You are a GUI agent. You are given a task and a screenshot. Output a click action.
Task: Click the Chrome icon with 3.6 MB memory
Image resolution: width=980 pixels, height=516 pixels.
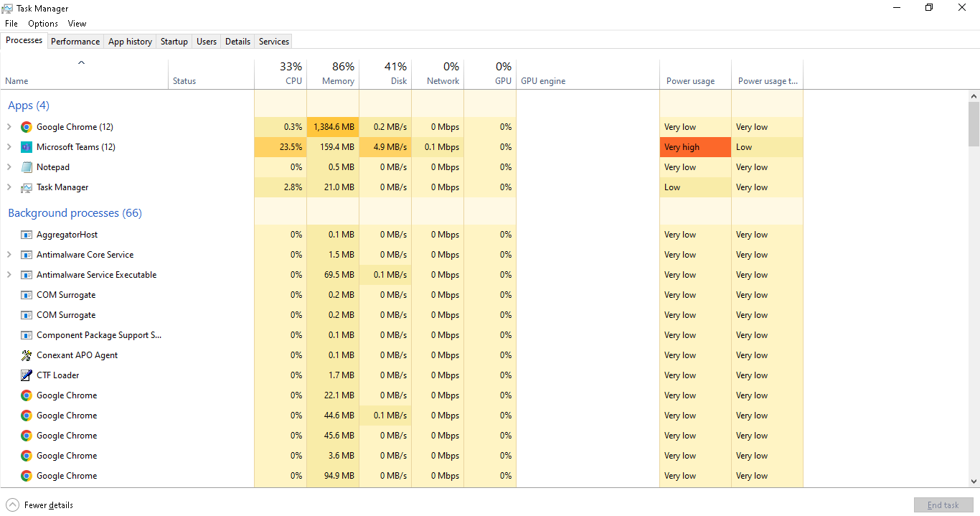(27, 456)
